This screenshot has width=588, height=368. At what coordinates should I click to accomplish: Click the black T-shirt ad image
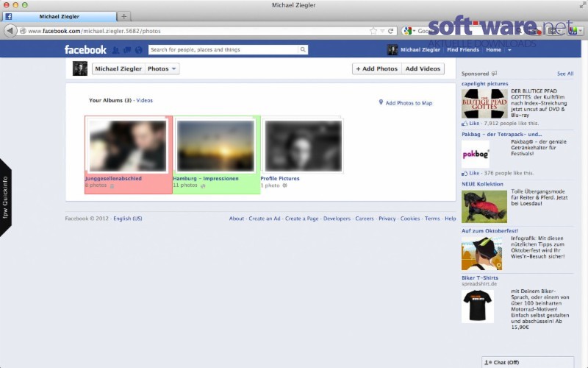[478, 305]
